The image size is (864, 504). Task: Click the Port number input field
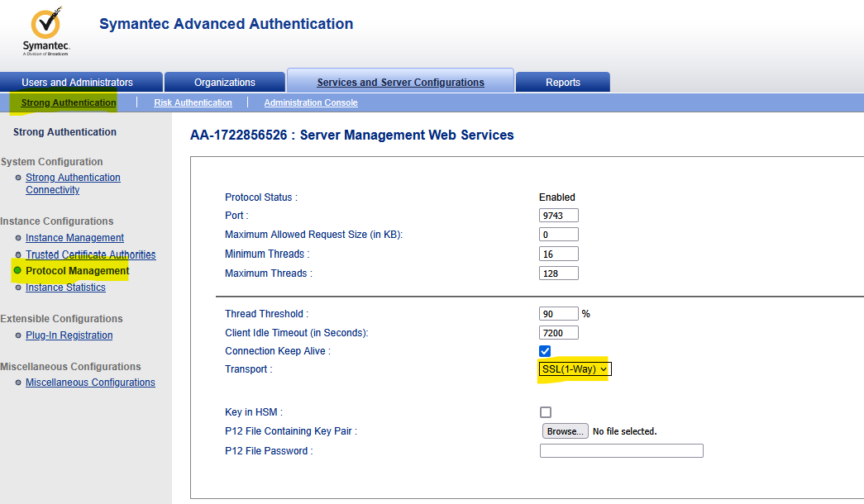[x=558, y=216]
